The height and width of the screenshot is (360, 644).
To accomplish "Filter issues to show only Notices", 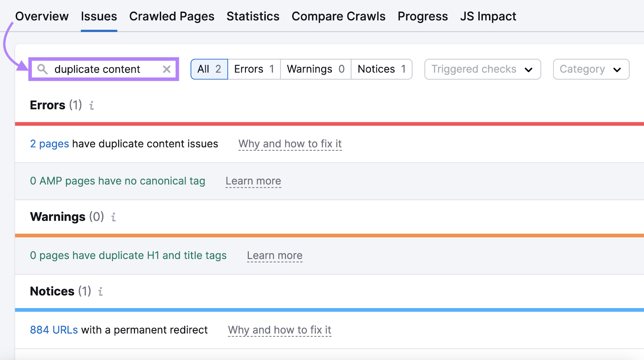I will 381,69.
